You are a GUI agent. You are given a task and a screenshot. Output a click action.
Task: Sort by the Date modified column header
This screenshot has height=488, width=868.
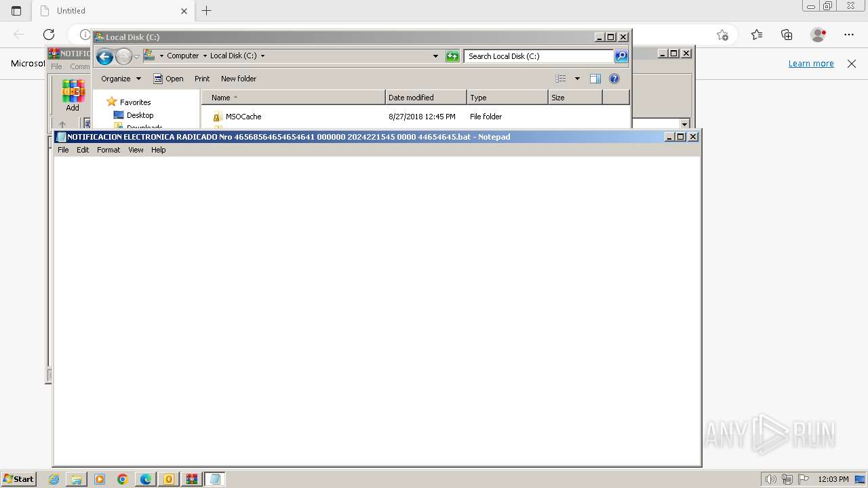coord(426,98)
